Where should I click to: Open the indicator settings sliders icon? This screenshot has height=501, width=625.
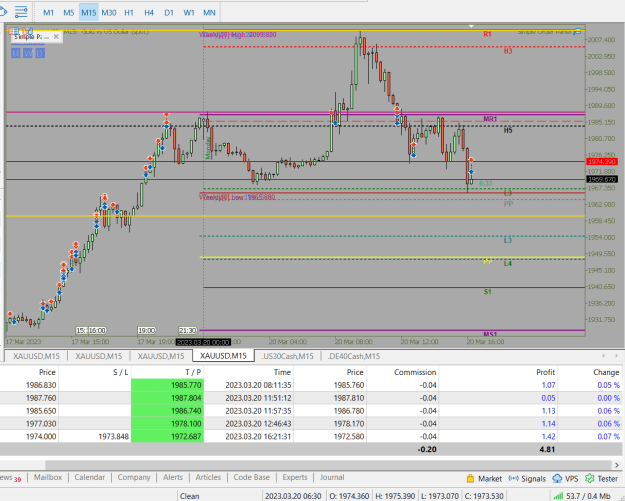tap(21, 12)
